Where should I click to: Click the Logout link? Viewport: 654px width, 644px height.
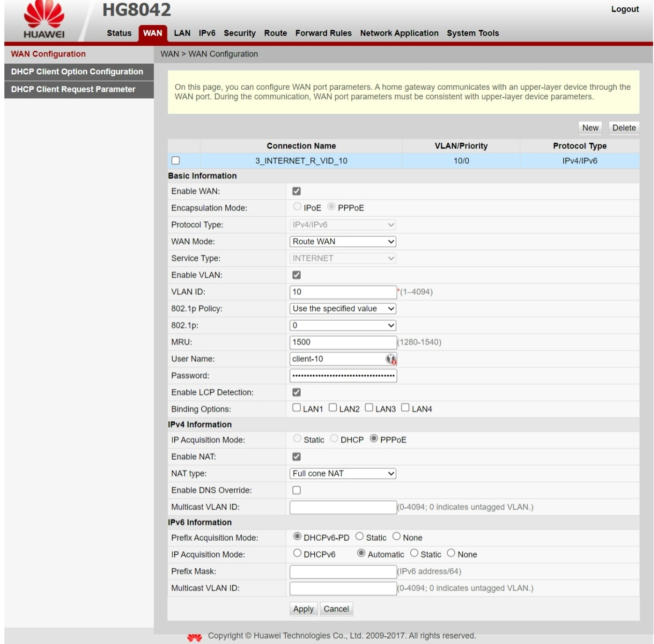coord(625,9)
